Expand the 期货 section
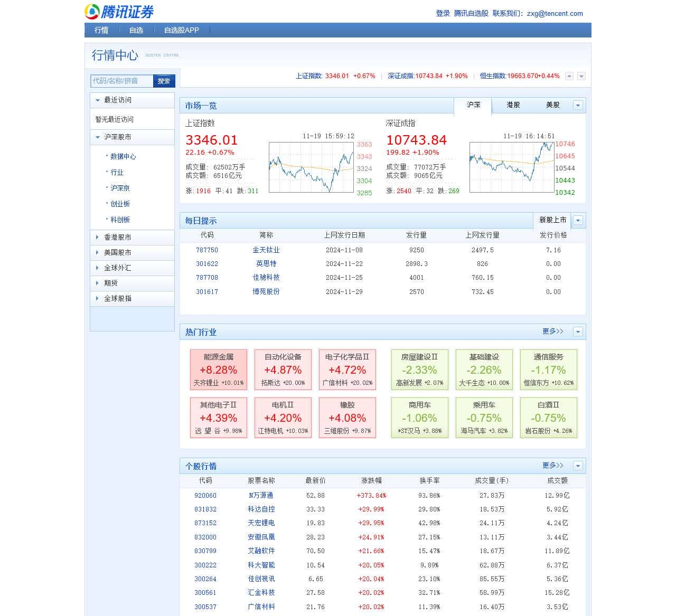Viewport: 676px width, 616px height. tap(98, 283)
